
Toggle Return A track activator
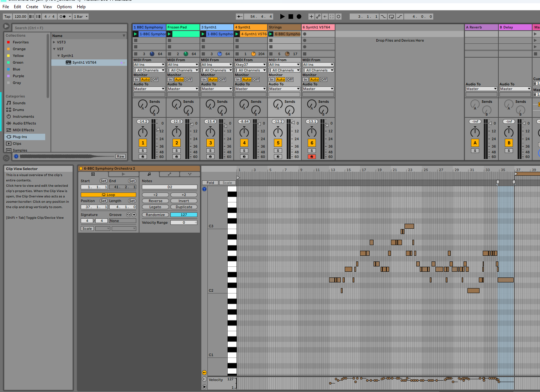[475, 143]
